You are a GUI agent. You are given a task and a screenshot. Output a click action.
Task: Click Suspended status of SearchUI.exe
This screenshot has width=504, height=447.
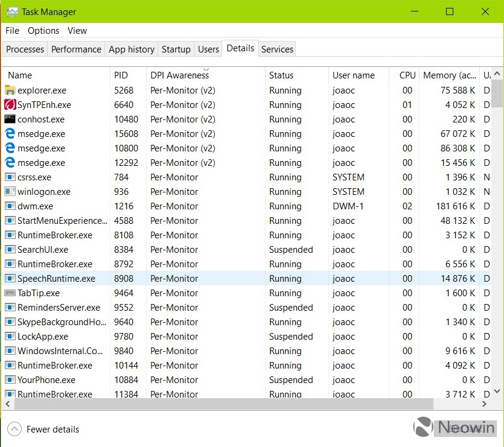pos(291,249)
